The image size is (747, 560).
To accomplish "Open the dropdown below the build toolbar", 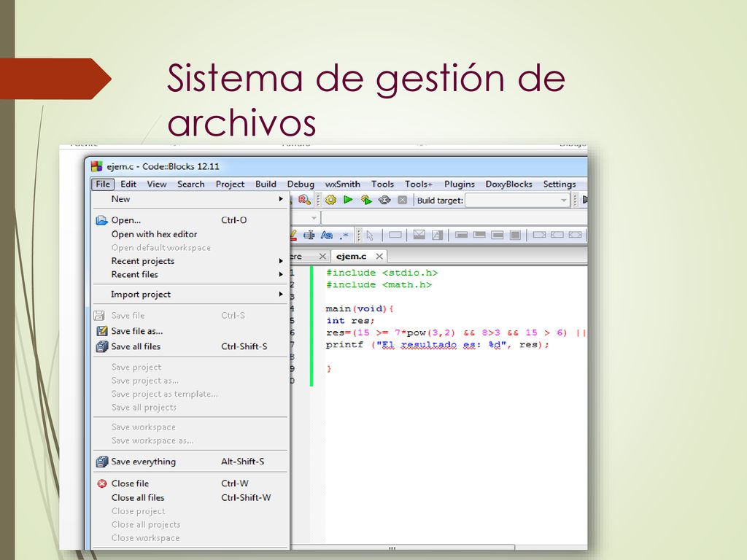I will (x=314, y=218).
